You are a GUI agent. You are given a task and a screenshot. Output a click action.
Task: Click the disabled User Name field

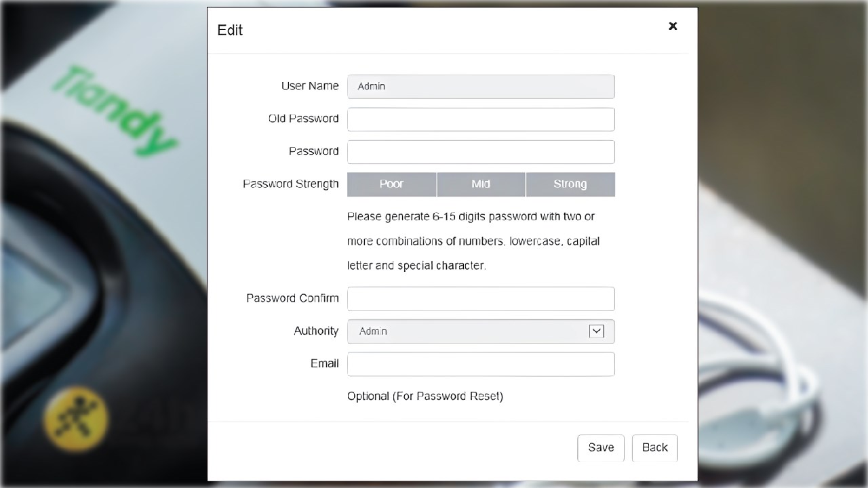(x=481, y=87)
